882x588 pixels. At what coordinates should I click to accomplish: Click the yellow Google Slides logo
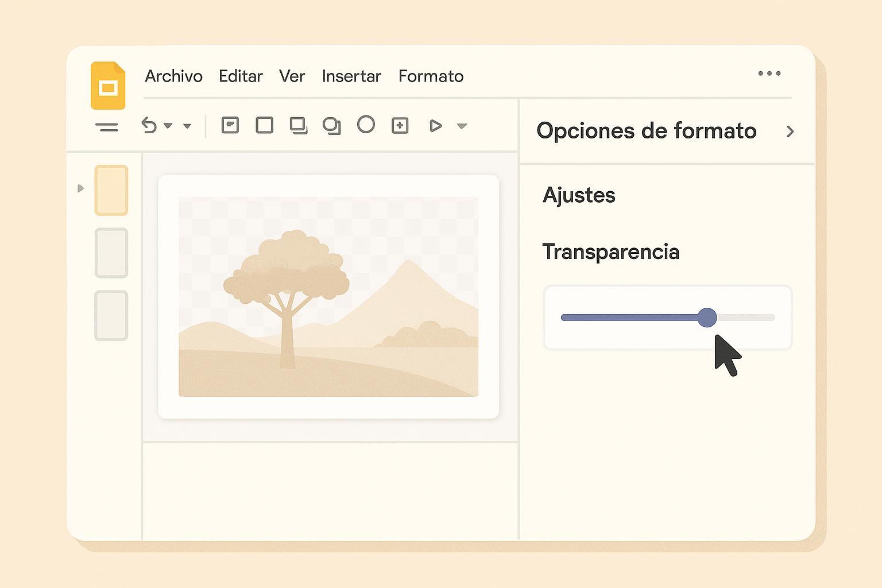pos(108,86)
